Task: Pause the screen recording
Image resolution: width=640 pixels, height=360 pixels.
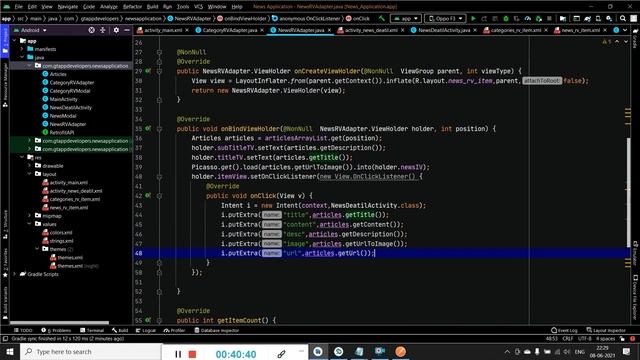Action: click(178, 354)
